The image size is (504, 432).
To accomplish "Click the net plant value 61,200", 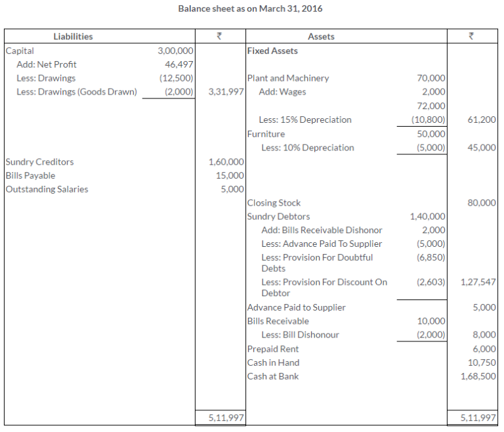I will coord(482,119).
